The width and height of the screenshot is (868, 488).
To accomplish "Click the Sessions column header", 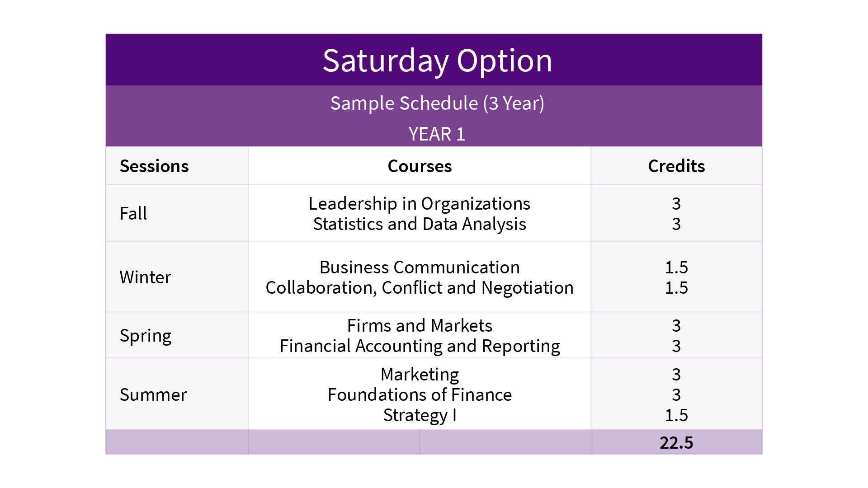I will coord(154,166).
